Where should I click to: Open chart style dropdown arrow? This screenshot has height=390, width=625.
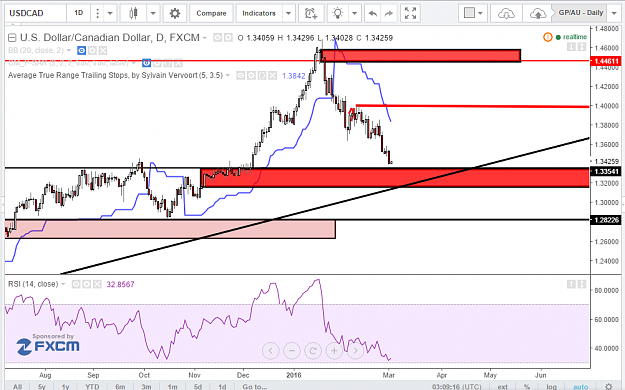153,13
